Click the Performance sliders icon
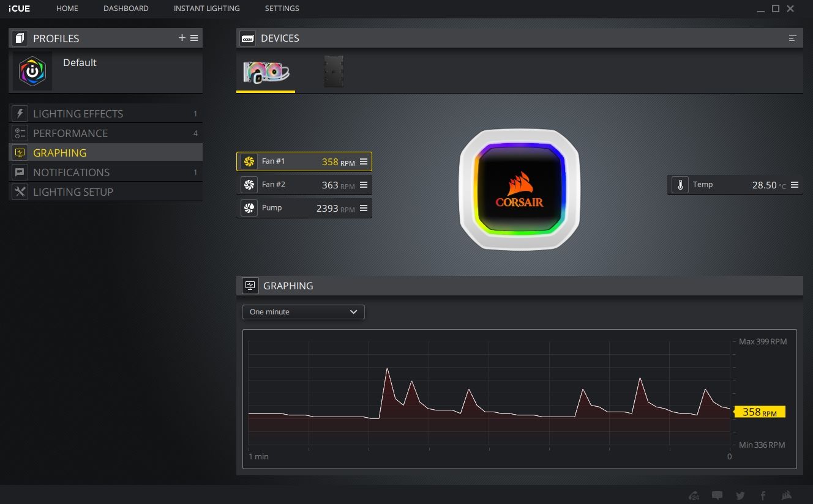The width and height of the screenshot is (813, 504). point(20,133)
